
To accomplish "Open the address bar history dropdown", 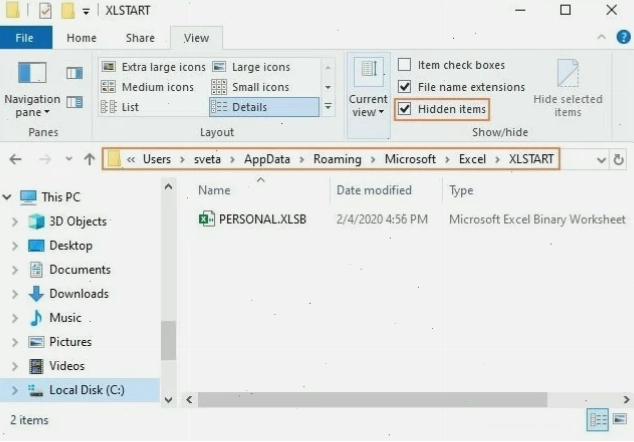I will tap(601, 160).
